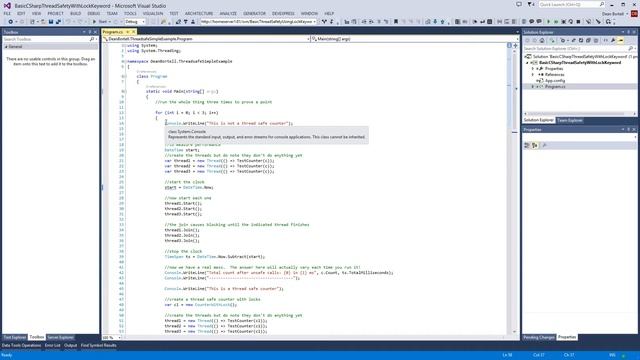640x360 pixels.
Task: Click the Visual Studio logo icon
Action: [x=7, y=5]
